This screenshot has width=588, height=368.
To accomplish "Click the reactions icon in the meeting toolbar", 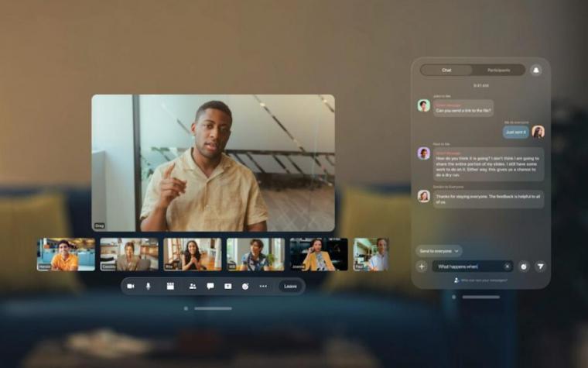I will tap(245, 286).
